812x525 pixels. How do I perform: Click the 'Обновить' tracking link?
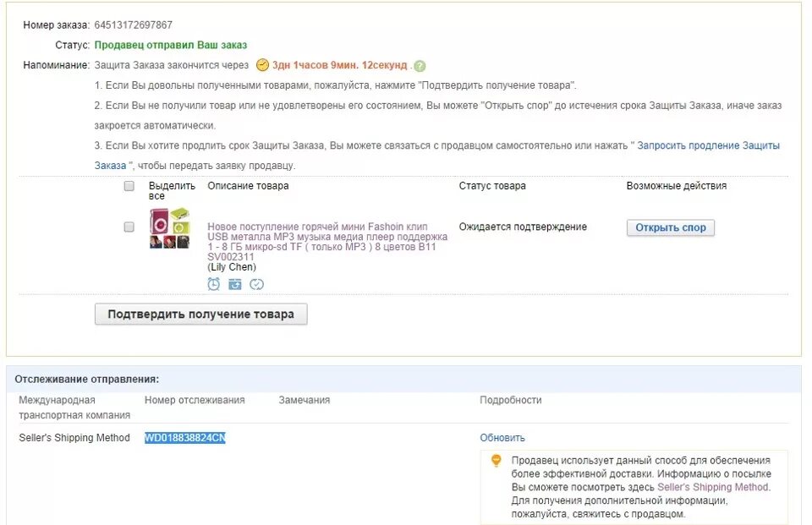point(502,438)
